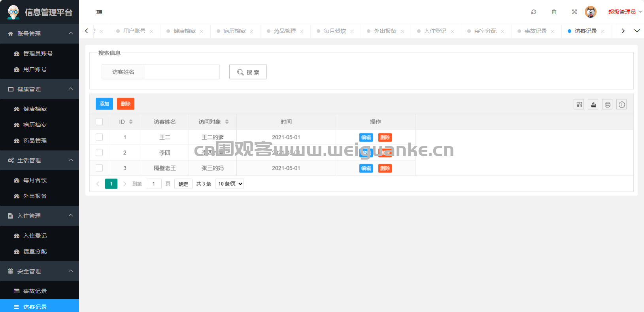
Task: Collapse the 账号管理 menu group
Action: point(40,34)
